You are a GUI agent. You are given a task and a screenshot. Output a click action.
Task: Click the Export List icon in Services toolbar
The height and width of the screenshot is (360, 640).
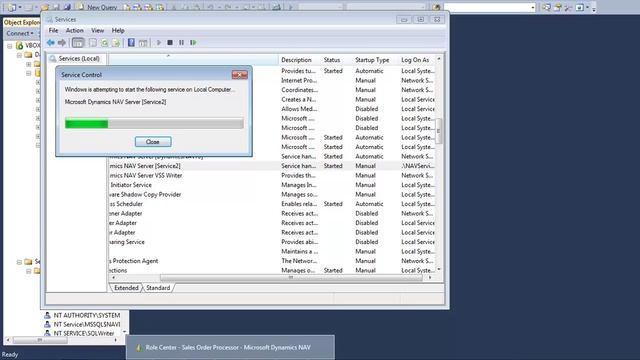point(116,42)
